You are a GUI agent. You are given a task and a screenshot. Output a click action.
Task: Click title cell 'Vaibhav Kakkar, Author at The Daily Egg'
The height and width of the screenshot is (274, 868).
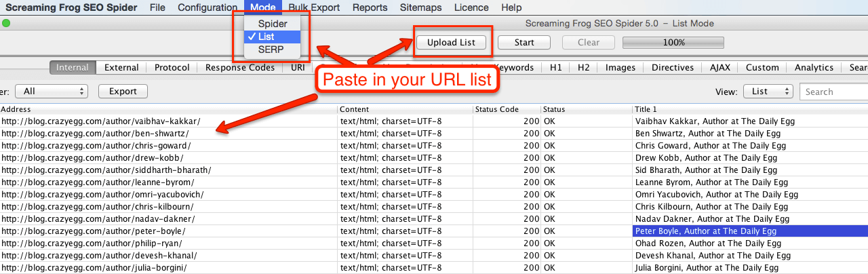[x=750, y=121]
